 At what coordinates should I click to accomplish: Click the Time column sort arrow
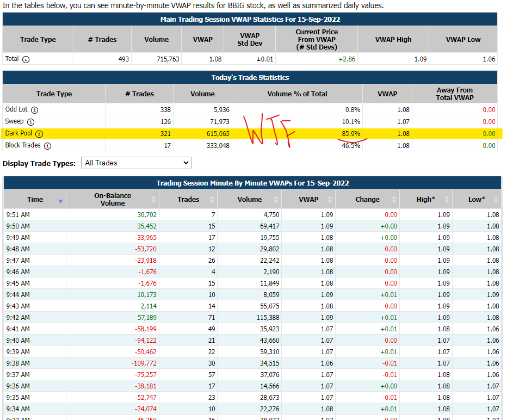click(60, 201)
